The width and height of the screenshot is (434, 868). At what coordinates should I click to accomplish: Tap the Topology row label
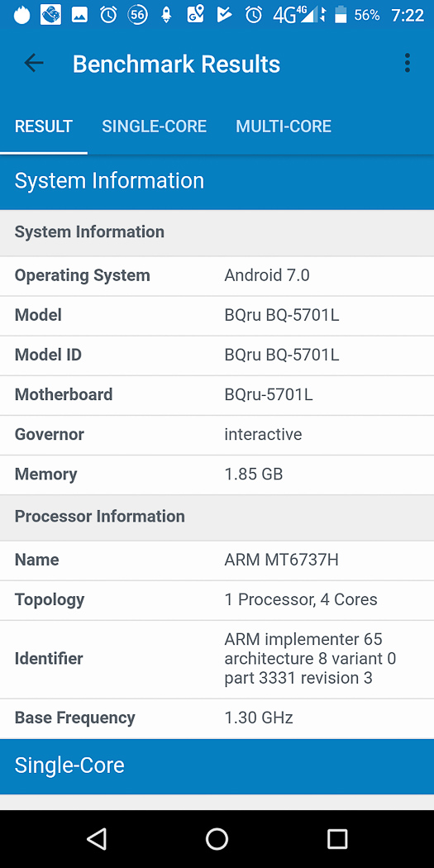pyautogui.click(x=50, y=600)
